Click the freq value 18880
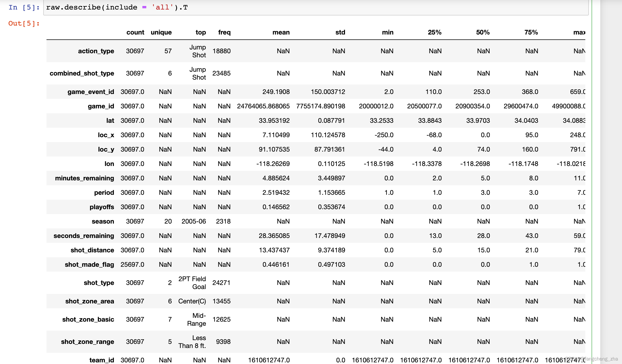Image resolution: width=622 pixels, height=364 pixels. click(221, 51)
